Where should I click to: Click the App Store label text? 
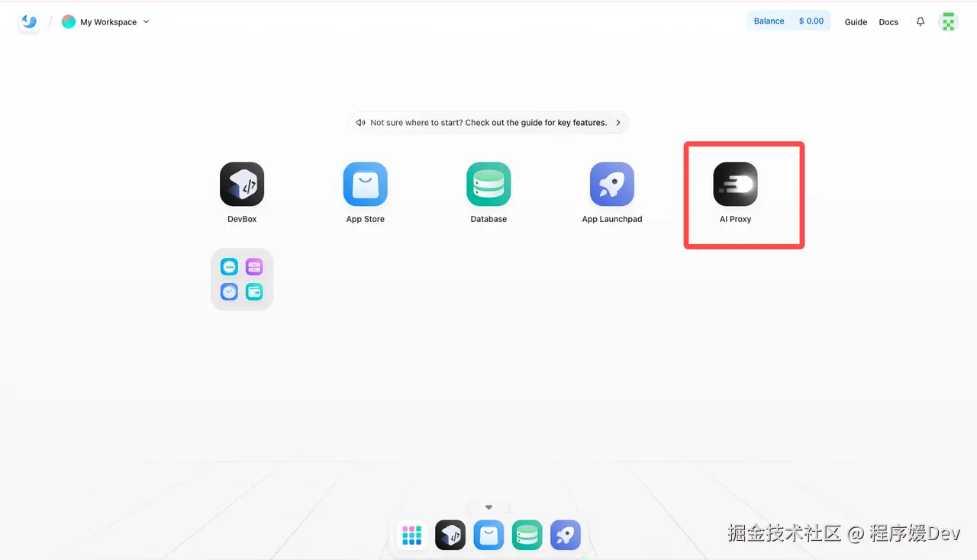[x=366, y=219]
